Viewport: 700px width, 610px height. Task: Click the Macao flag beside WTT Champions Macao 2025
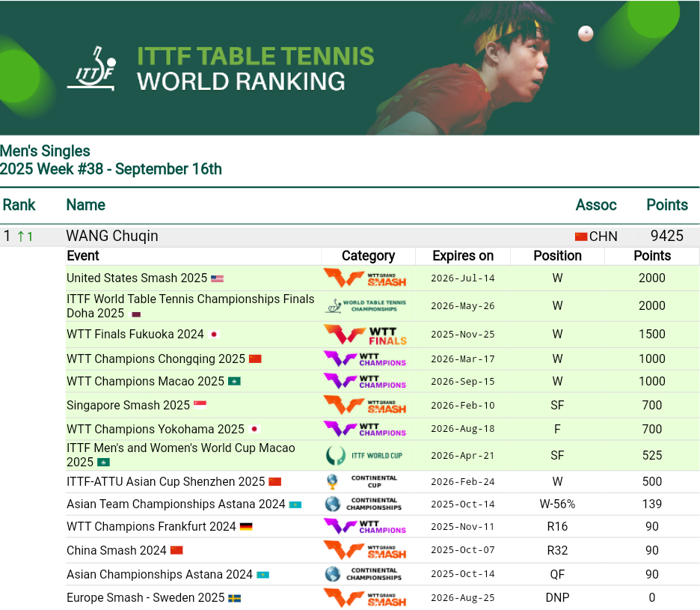(234, 381)
